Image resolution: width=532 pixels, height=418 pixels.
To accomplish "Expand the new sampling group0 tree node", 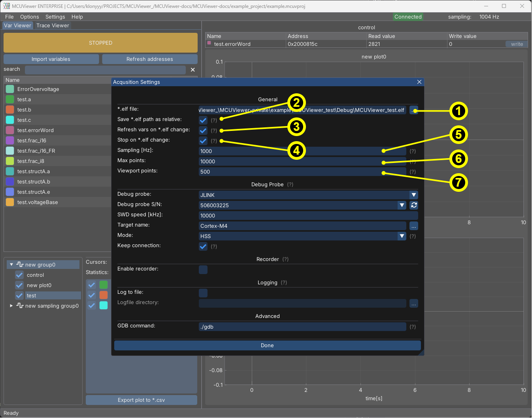I will click(x=11, y=306).
